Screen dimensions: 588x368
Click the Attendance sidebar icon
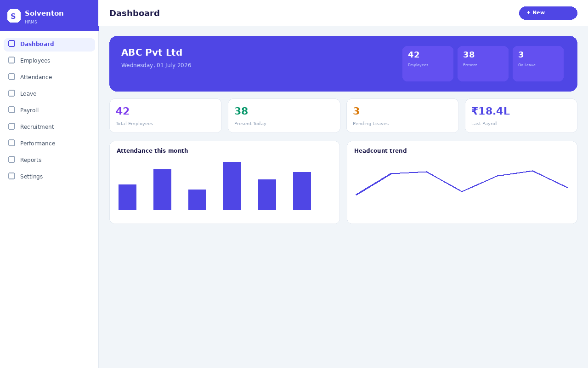coord(12,77)
